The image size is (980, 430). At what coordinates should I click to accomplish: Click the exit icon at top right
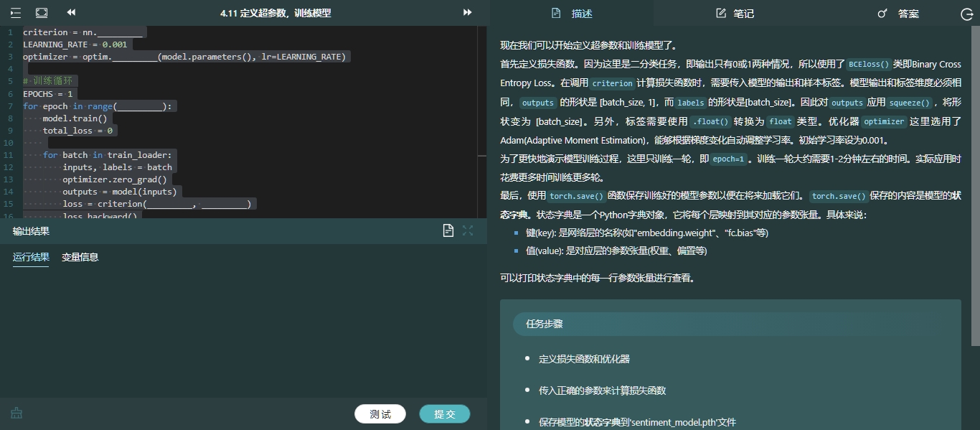966,14
